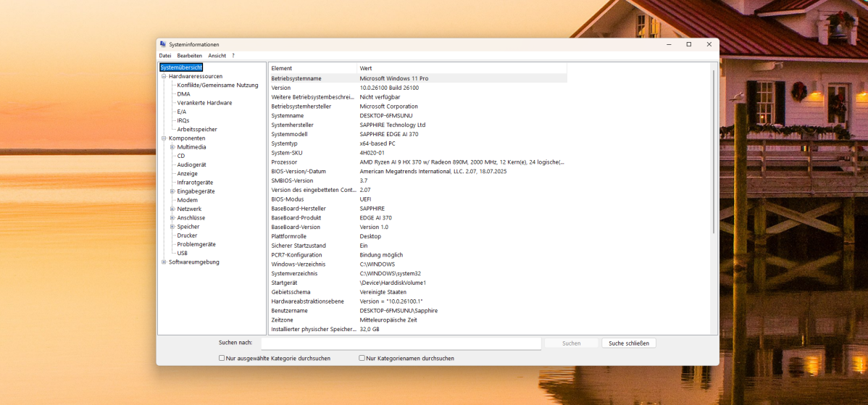Open the Bearbeiten menu
The height and width of the screenshot is (405, 868).
click(189, 56)
